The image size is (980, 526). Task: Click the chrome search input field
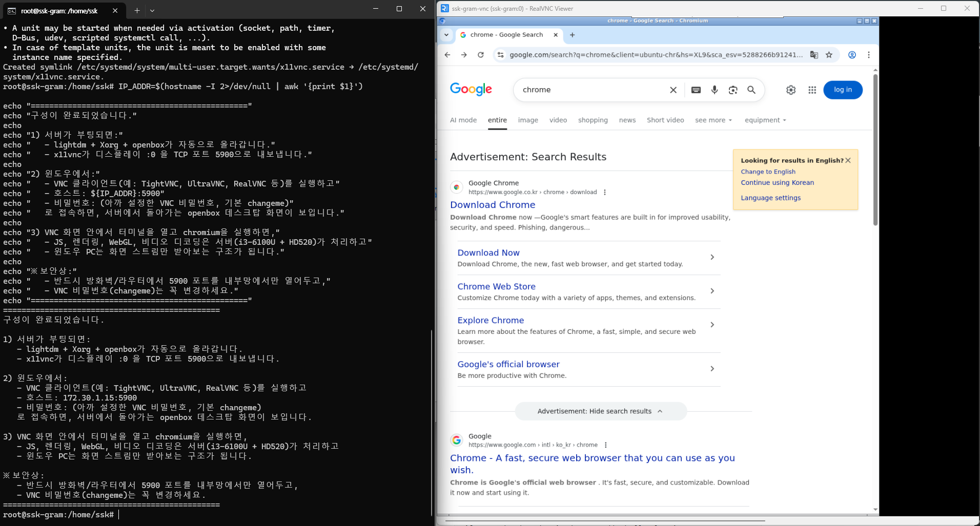(592, 90)
